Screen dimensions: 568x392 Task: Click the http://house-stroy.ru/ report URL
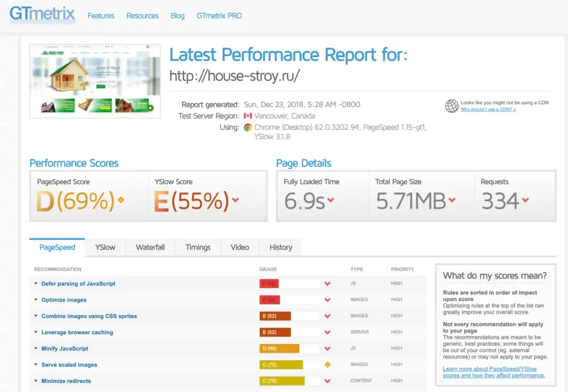pos(235,76)
